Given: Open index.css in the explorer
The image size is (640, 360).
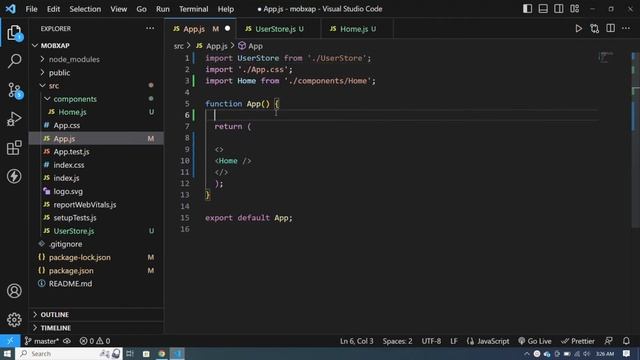Looking at the screenshot, I should [96, 165].
